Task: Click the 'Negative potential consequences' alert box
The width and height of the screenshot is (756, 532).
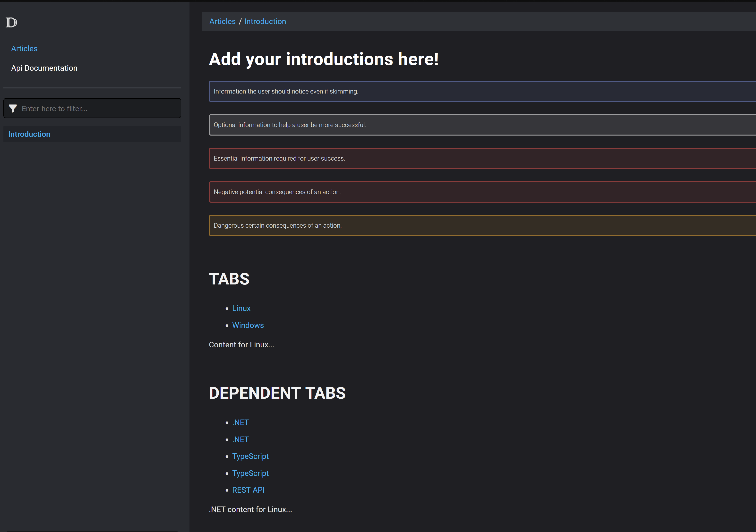Action: point(482,192)
